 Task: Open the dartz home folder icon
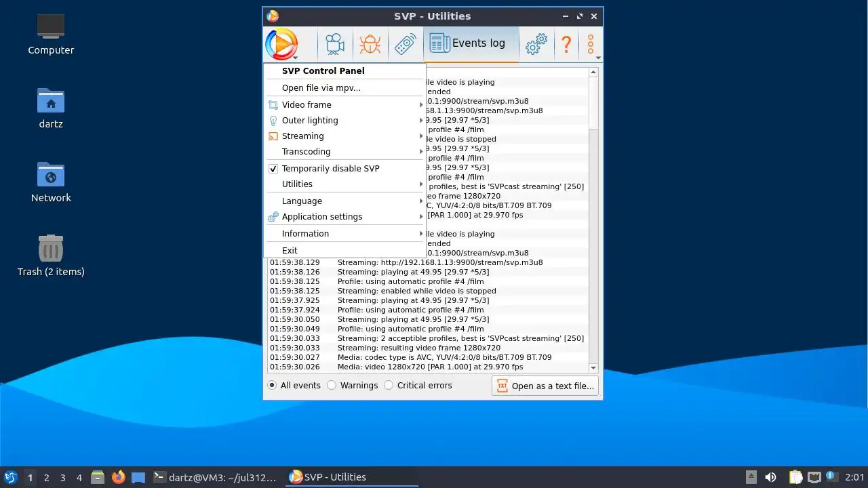pos(51,108)
